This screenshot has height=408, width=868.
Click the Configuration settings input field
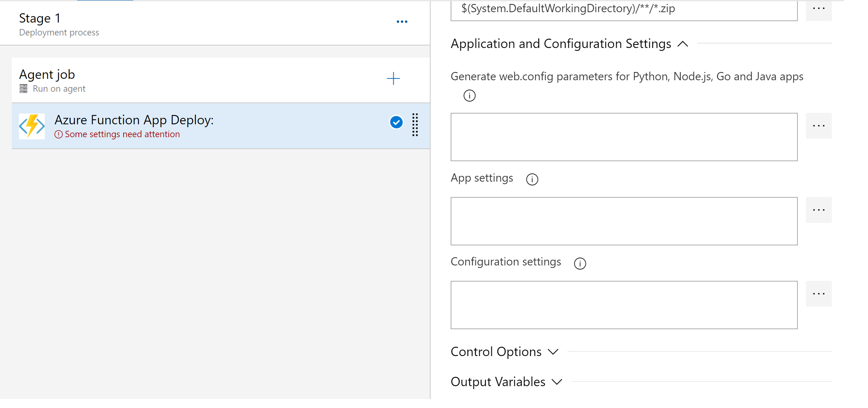coord(624,306)
